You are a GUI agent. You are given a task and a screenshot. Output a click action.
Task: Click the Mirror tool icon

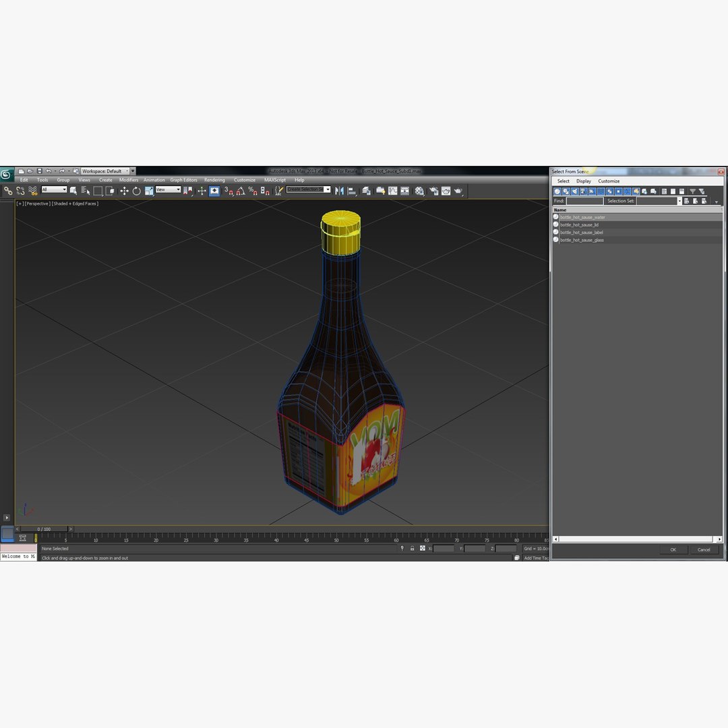tap(339, 191)
